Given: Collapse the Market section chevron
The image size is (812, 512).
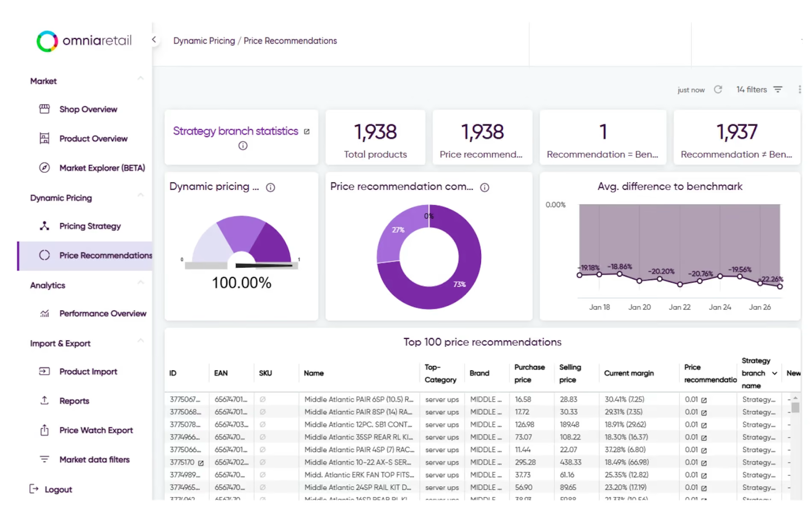Looking at the screenshot, I should click(x=140, y=78).
